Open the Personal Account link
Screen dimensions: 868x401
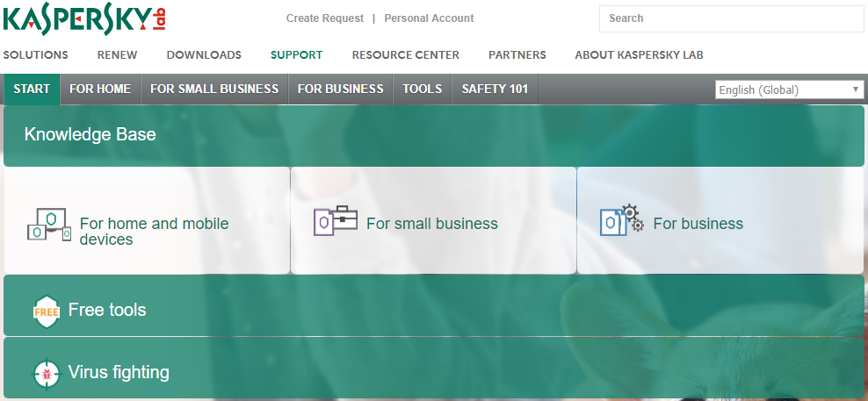429,18
